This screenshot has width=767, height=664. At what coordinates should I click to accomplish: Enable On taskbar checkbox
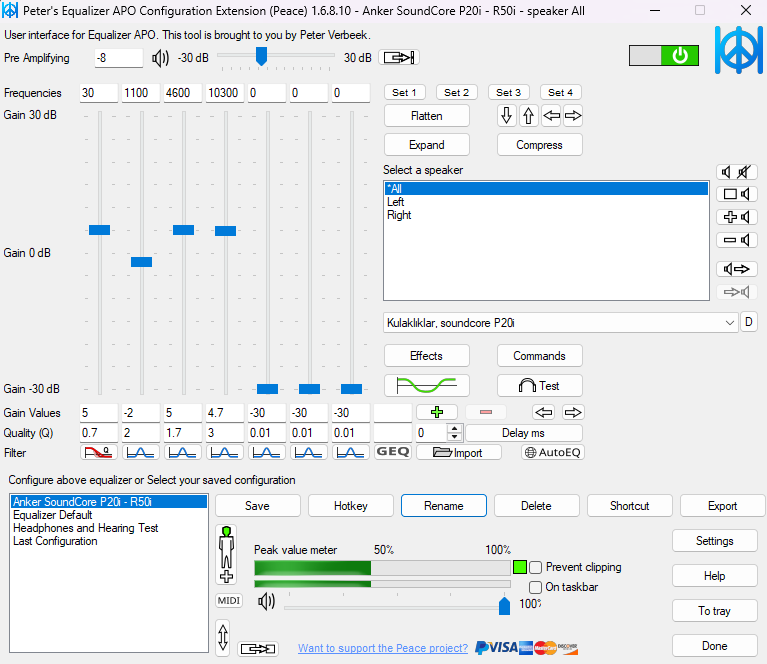click(536, 587)
